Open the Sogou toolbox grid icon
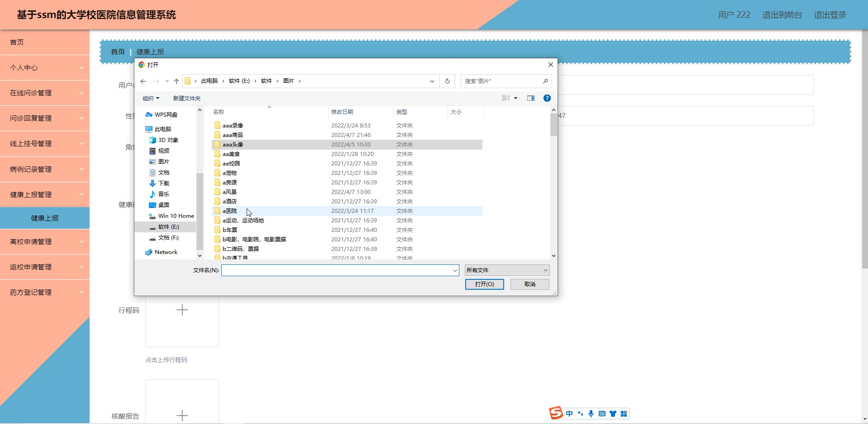 pos(624,414)
